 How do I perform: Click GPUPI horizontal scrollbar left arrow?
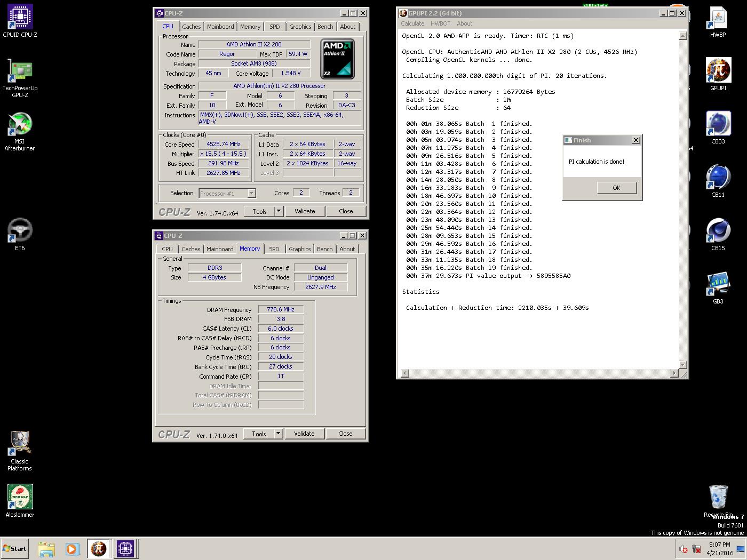click(x=404, y=373)
